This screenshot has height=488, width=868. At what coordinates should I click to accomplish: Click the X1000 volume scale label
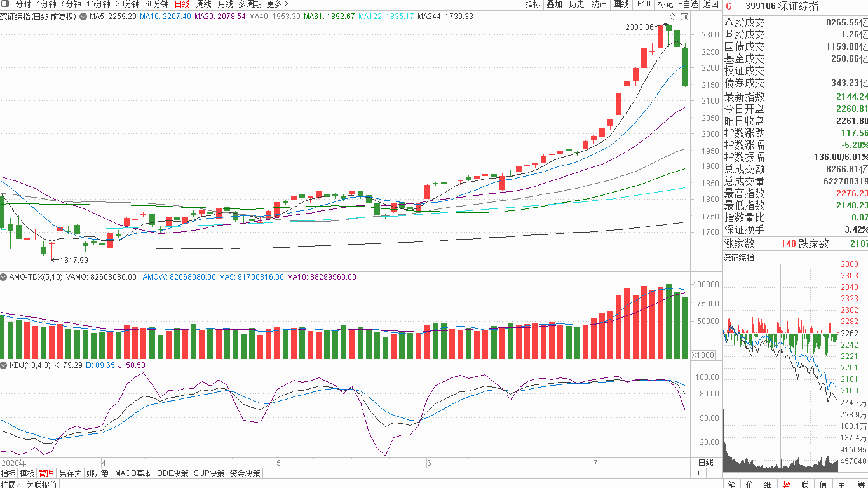703,355
